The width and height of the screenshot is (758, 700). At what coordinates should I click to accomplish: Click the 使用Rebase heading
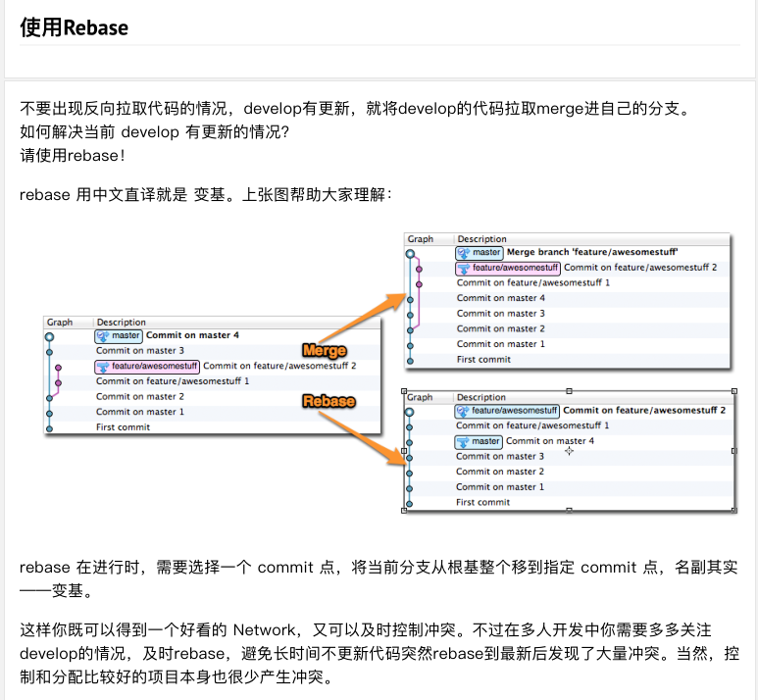point(74,27)
